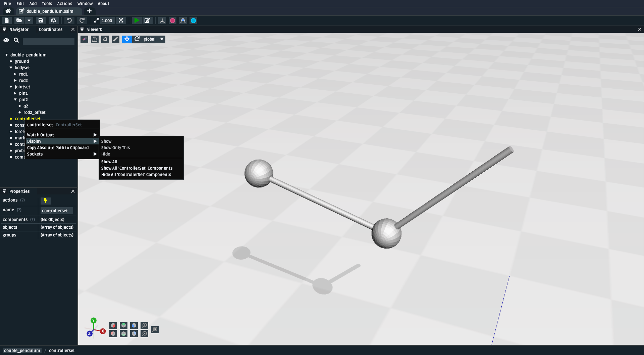Toggle the Navigator eye visibility filter
This screenshot has height=355, width=644.
point(6,40)
